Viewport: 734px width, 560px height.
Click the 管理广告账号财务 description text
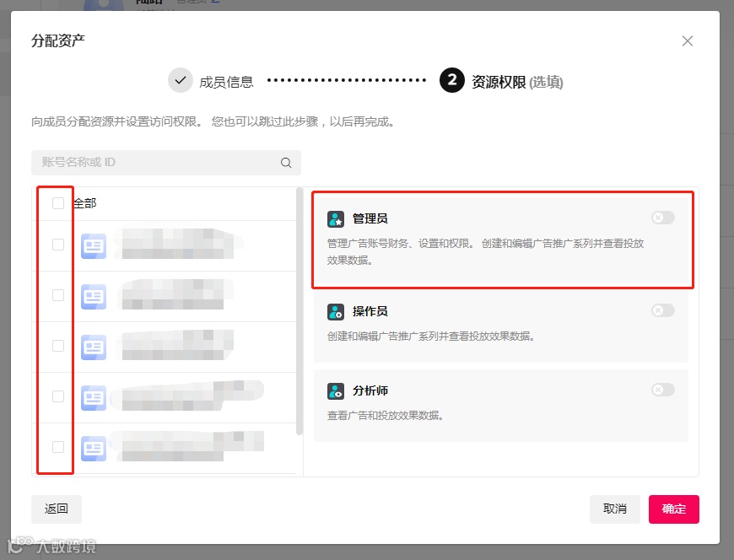pyautogui.click(x=485, y=251)
